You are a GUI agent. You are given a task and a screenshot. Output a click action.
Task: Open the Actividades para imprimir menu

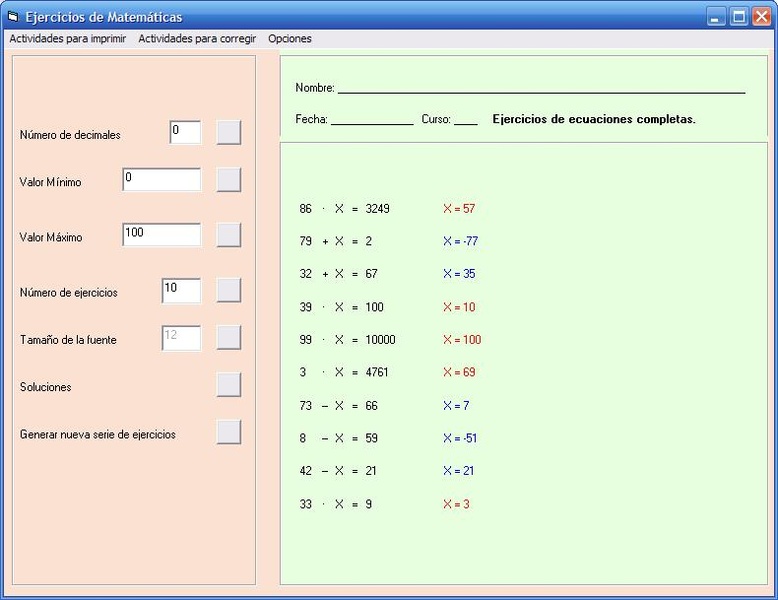[68, 39]
